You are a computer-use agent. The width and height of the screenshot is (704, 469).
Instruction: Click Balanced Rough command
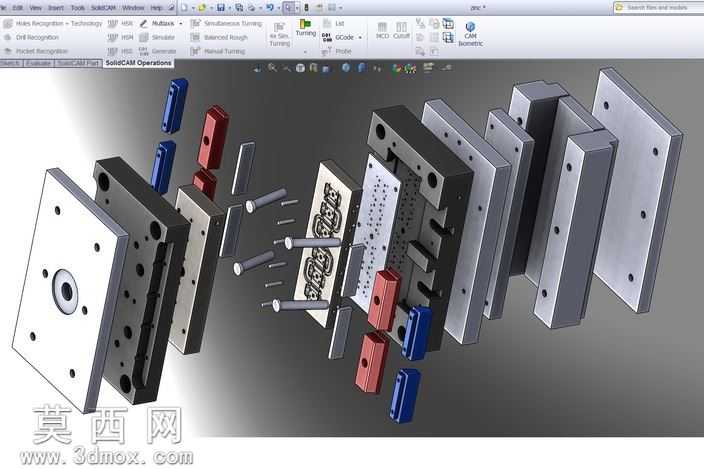pyautogui.click(x=219, y=37)
